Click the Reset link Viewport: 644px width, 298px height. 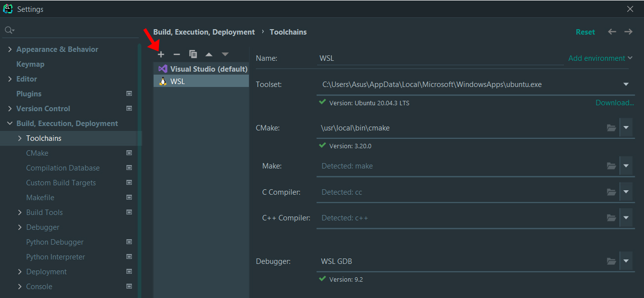click(x=585, y=32)
